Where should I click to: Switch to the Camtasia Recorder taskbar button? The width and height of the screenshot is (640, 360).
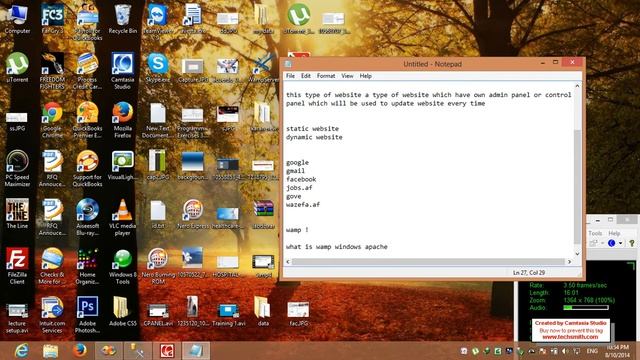coord(167,351)
